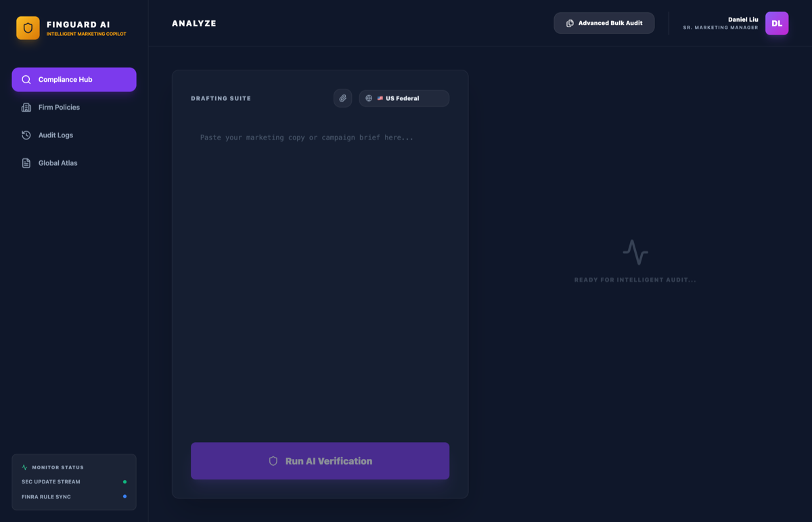The height and width of the screenshot is (522, 812).
Task: Click the Compliance Hub search icon
Action: point(26,79)
